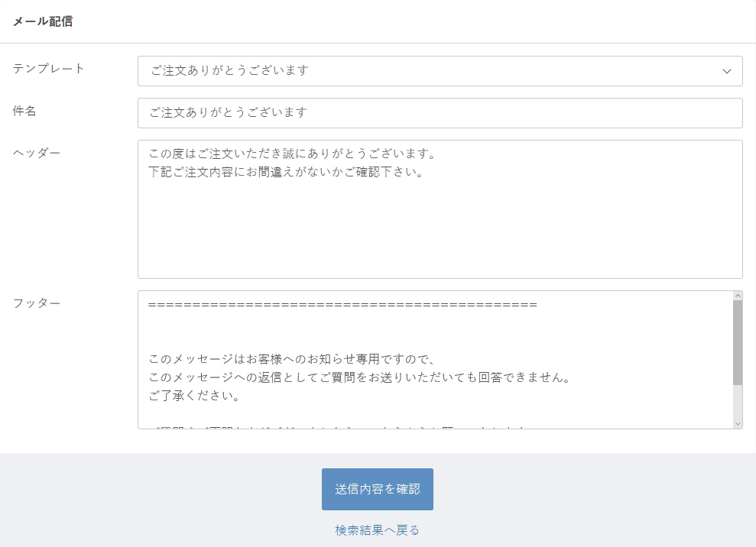Click the footer line mentioning 返信としてご質問

coord(360,378)
